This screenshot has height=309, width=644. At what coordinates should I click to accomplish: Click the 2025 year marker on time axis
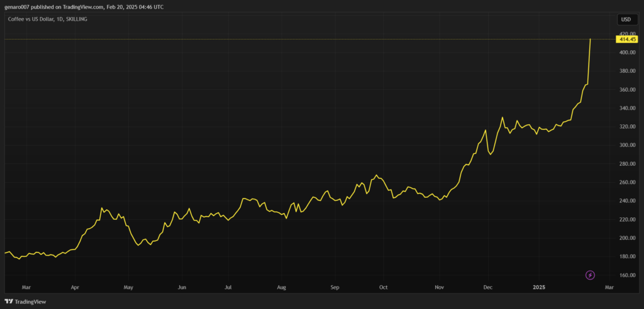[x=540, y=287]
